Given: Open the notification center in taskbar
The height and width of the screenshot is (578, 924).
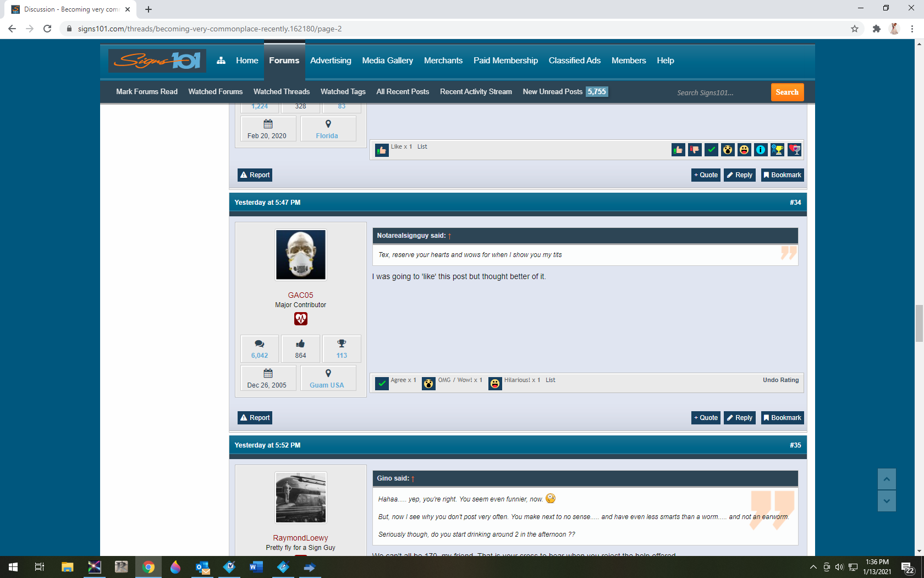Looking at the screenshot, I should coord(908,568).
